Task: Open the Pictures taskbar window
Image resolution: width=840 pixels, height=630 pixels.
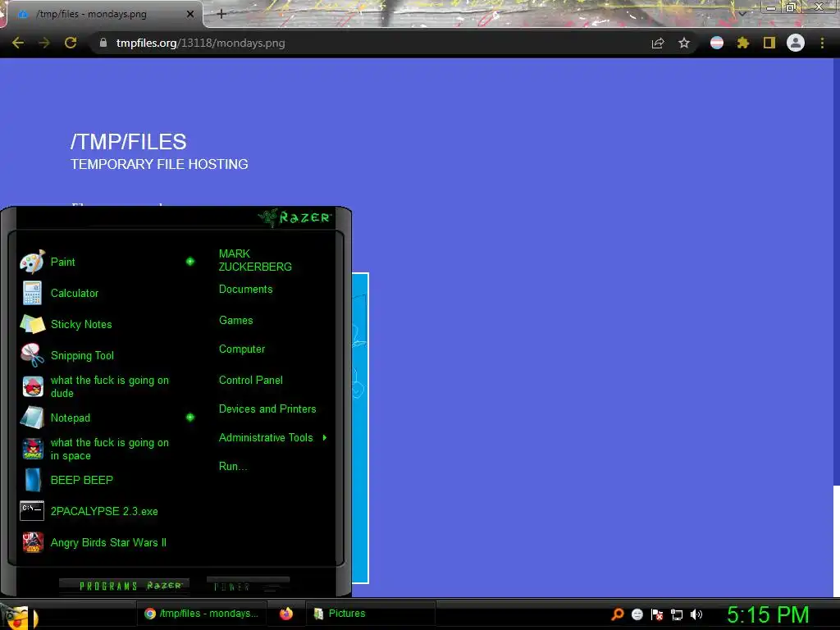Action: [370, 614]
